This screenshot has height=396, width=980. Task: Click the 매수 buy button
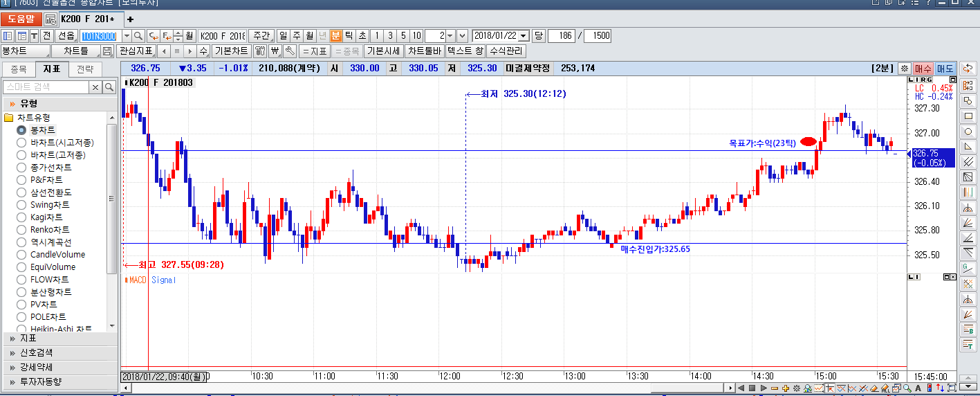click(923, 69)
